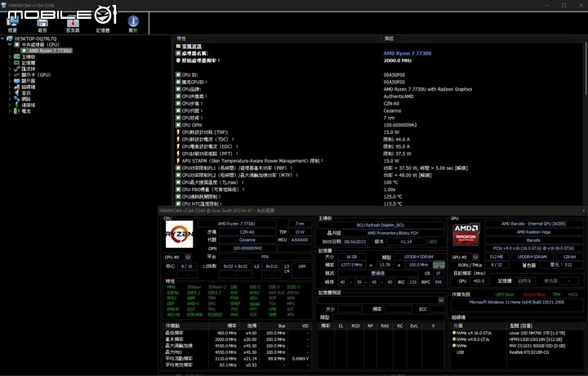Expand the monitor tree node
The image size is (588, 376).
(x=10, y=81)
